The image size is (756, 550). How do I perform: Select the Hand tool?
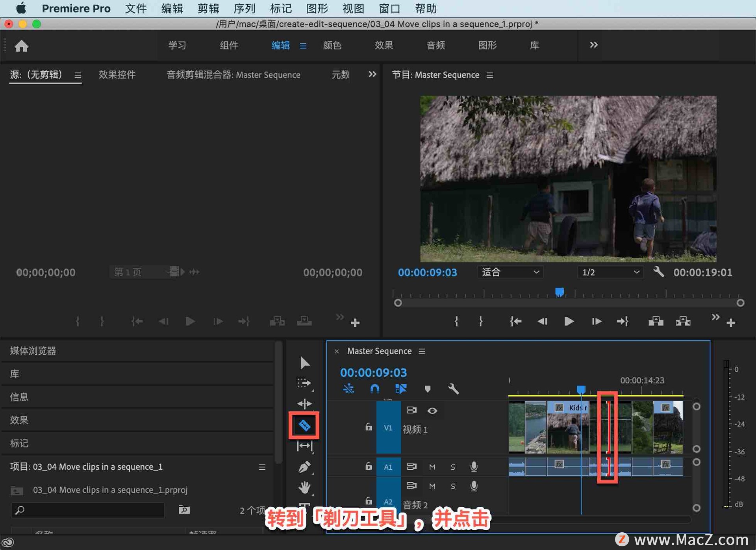304,487
